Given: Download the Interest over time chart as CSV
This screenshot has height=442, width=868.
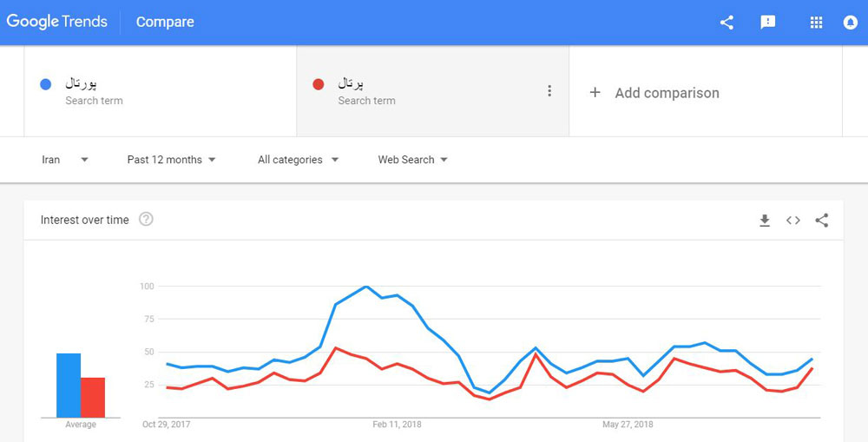Looking at the screenshot, I should [x=765, y=221].
